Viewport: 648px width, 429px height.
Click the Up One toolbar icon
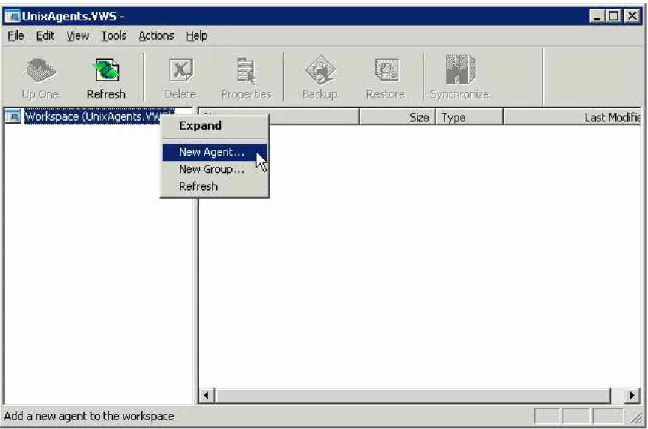point(40,78)
